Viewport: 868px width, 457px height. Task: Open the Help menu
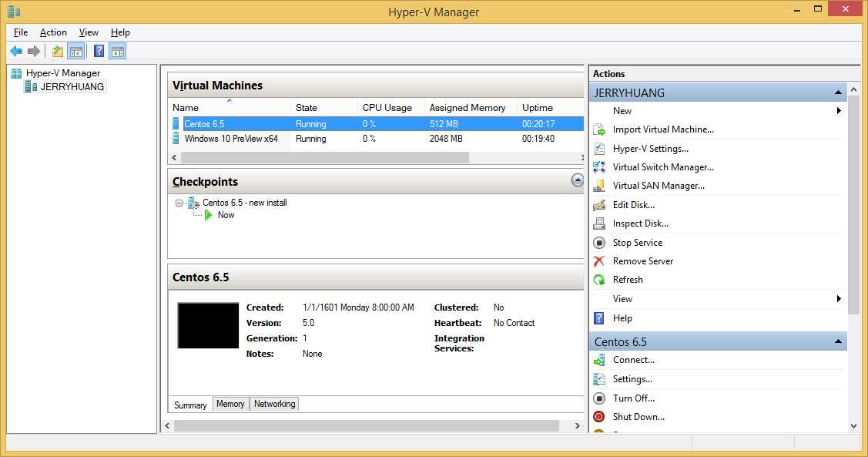tap(120, 32)
